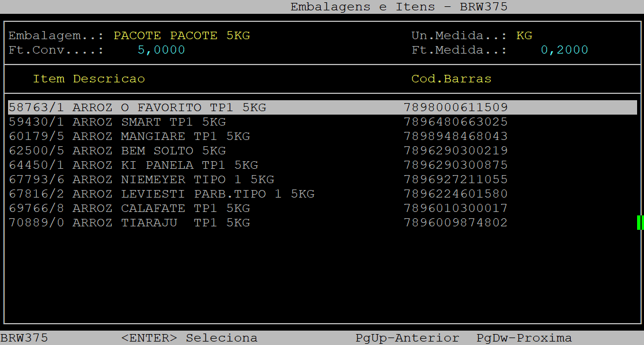This screenshot has height=345, width=644.
Task: Choose 'ARROZ TIARAJU TP1 5KG' description
Action: (161, 222)
